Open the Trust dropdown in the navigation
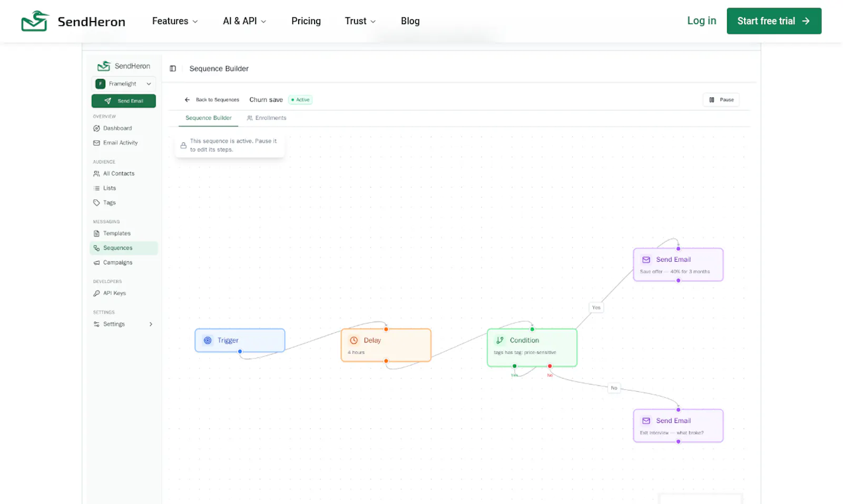The width and height of the screenshot is (843, 504). click(360, 21)
